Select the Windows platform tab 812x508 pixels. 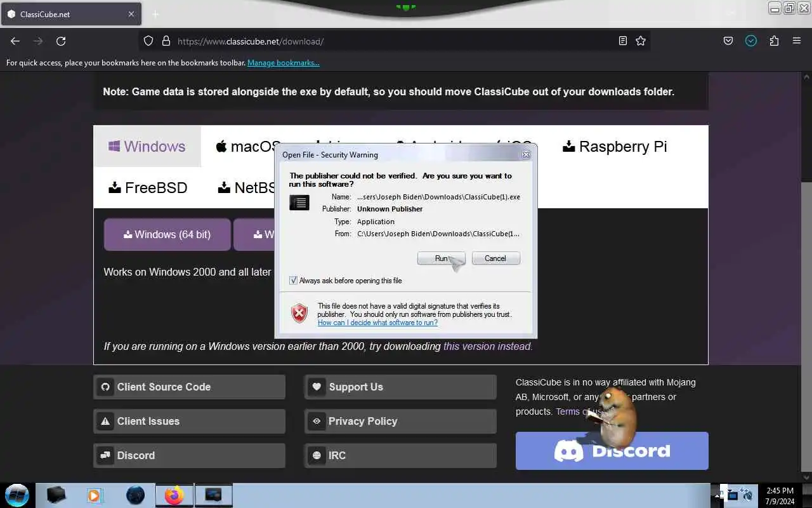[x=147, y=147]
